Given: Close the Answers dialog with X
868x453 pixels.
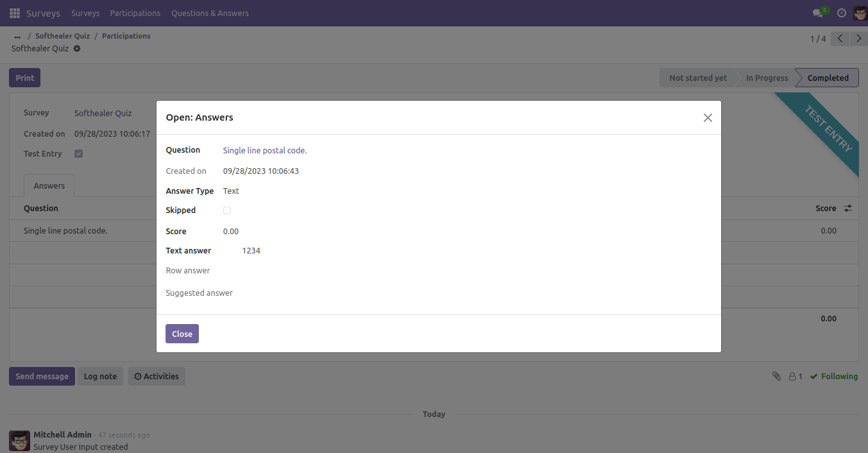Looking at the screenshot, I should [708, 117].
